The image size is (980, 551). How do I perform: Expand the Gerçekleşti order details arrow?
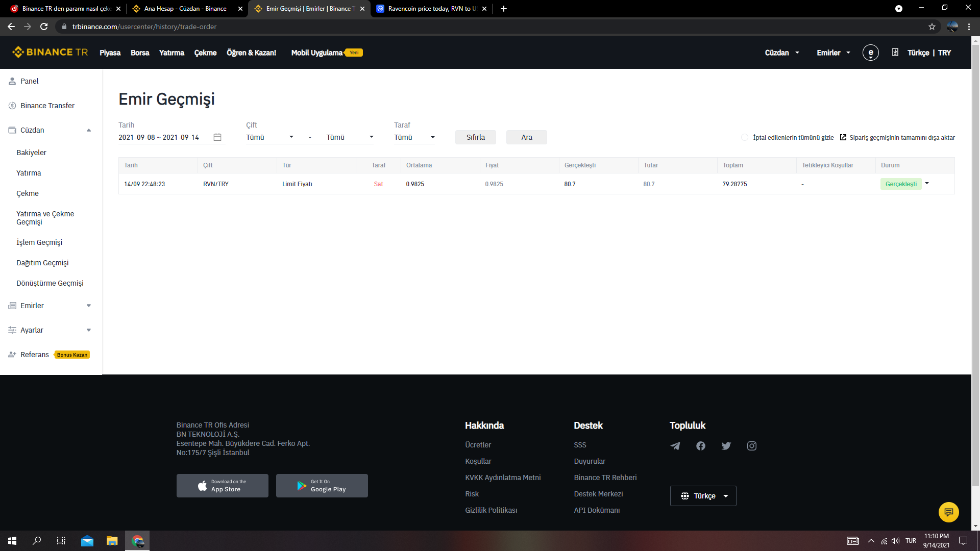(927, 184)
